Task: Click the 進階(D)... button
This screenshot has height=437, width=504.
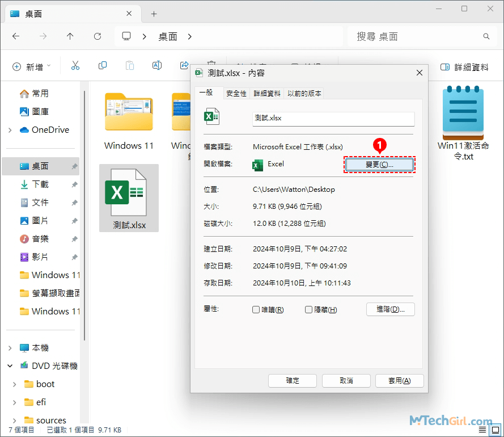Action: pyautogui.click(x=391, y=309)
